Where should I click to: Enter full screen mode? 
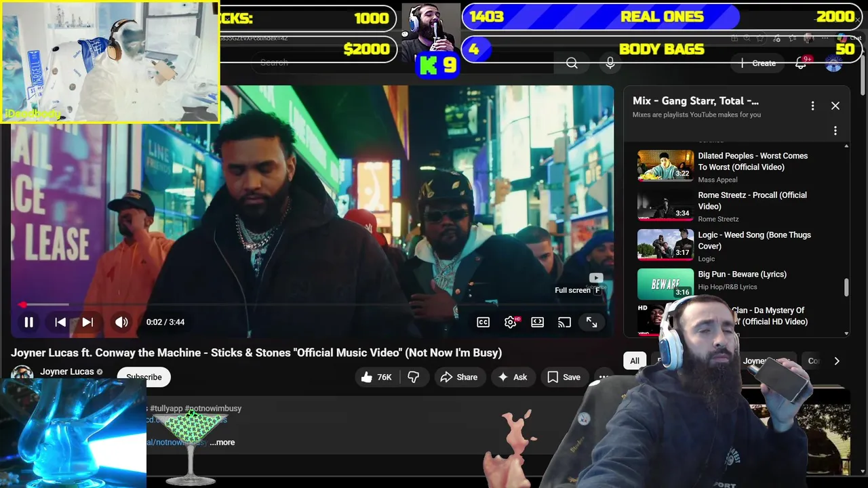point(592,323)
